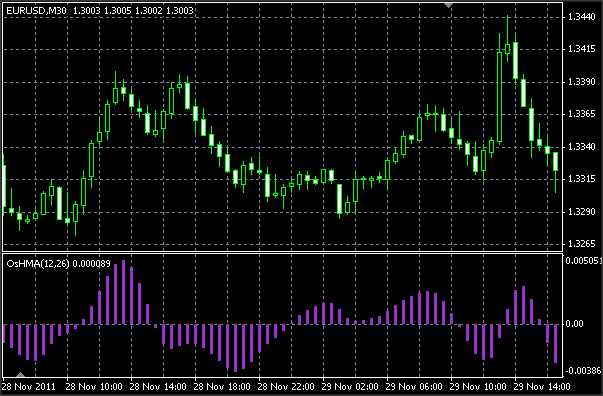Click the 1.3340 price axis label
This screenshot has width=603, height=396.
[x=581, y=147]
